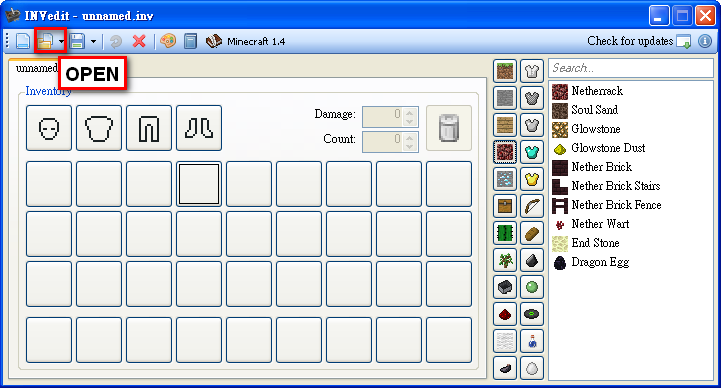Open the info about icon
Screen dimensions: 721x388
(x=705, y=41)
